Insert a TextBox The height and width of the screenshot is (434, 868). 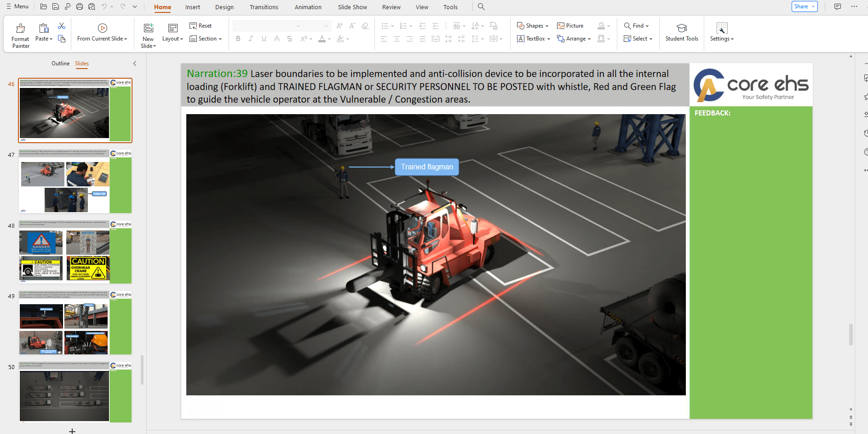tap(533, 39)
